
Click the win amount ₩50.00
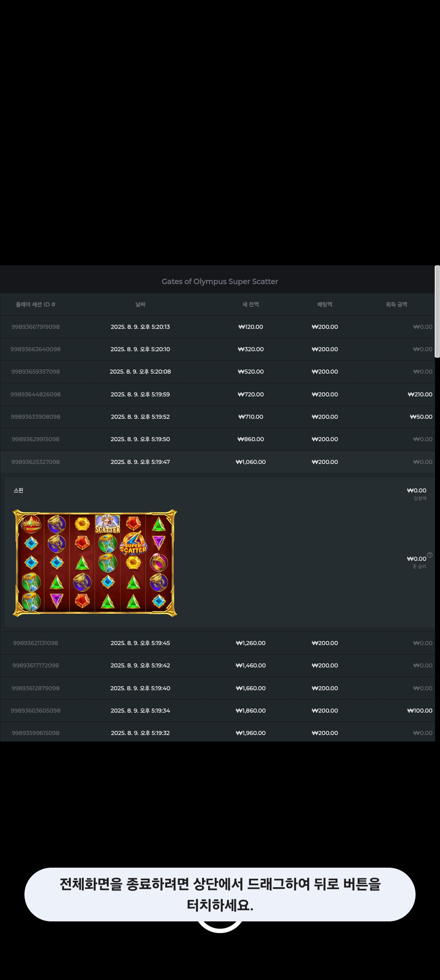(421, 417)
